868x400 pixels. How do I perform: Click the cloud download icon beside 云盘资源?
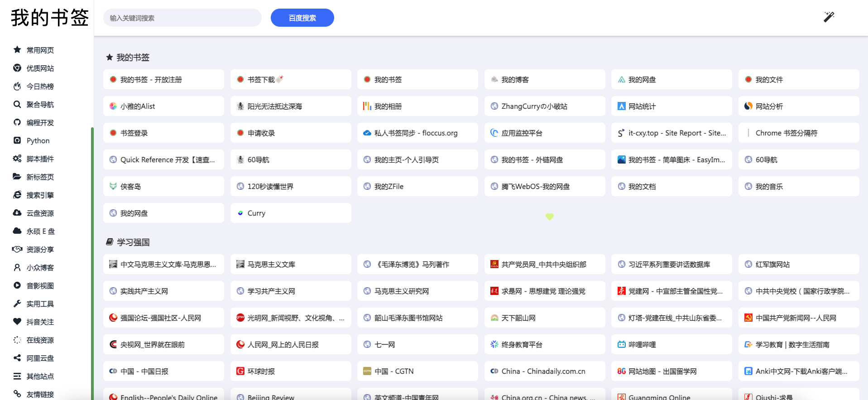(17, 213)
